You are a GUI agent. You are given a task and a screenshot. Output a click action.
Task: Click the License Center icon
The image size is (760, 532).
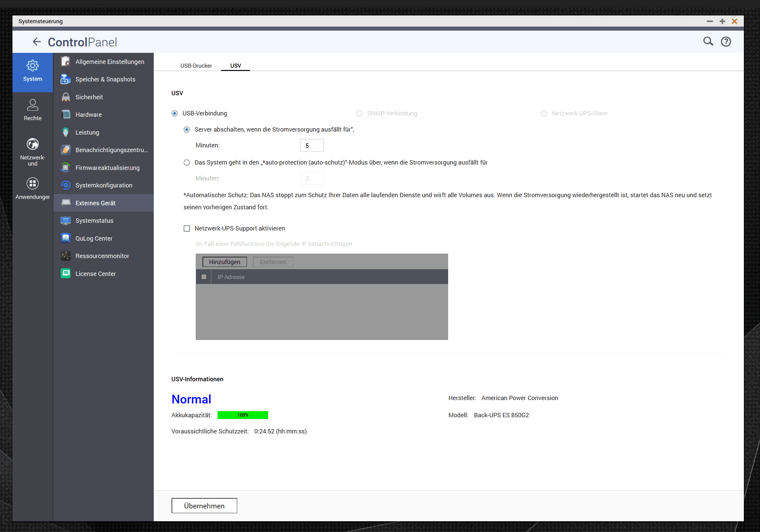(66, 274)
